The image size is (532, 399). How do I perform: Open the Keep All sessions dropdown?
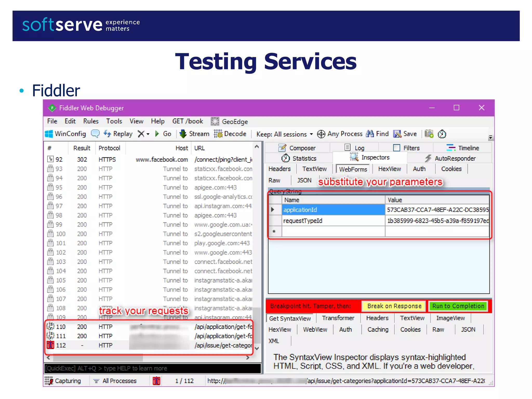311,134
